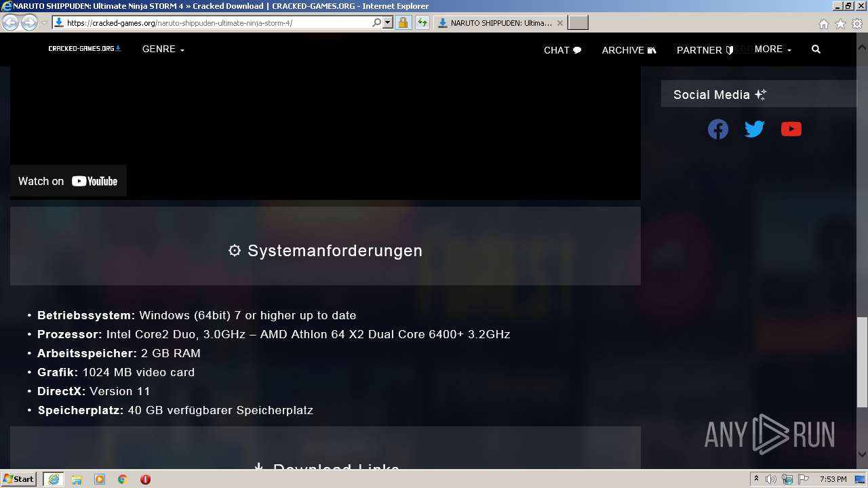
Task: Click the Systemanforderungen heading
Action: coord(325,251)
